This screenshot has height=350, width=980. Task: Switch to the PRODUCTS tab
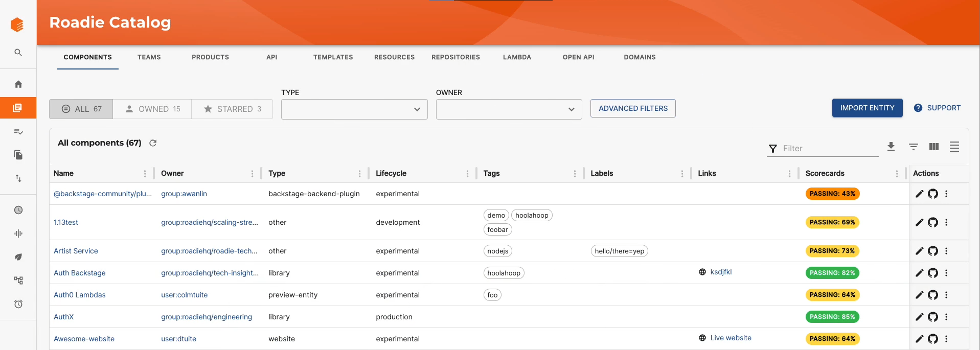tap(211, 57)
